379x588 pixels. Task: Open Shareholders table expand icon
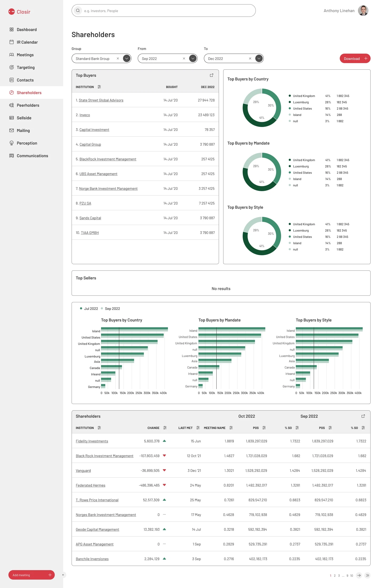point(363,416)
